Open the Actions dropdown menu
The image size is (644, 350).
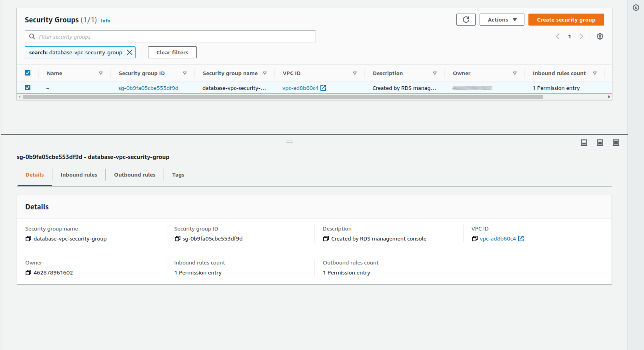[502, 20]
